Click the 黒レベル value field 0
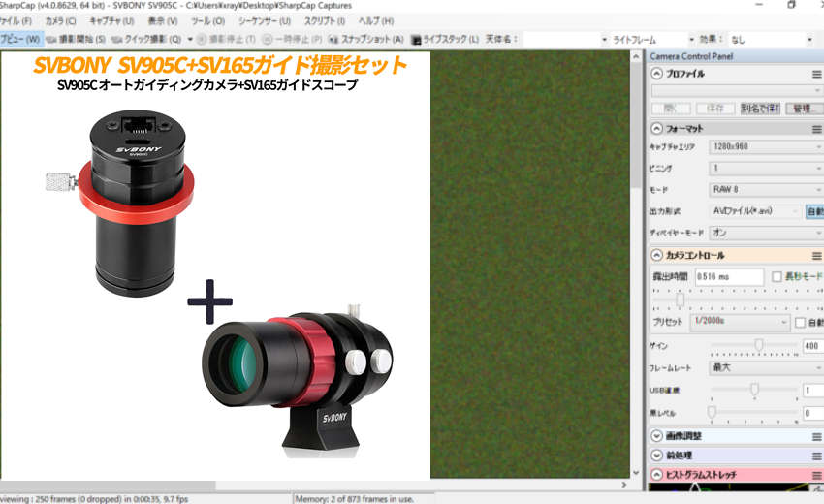The height and width of the screenshot is (504, 824). click(x=813, y=413)
